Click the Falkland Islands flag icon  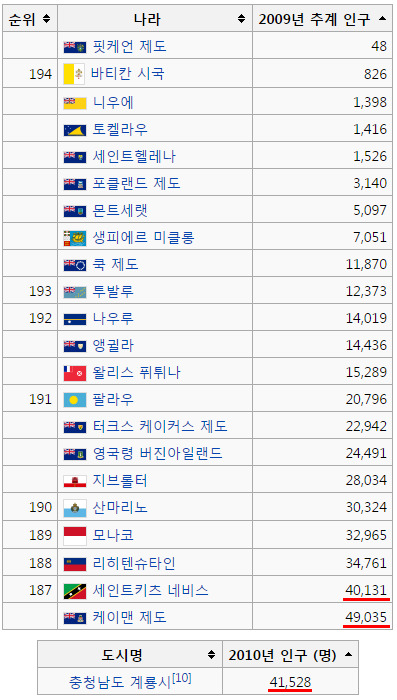pos(75,184)
